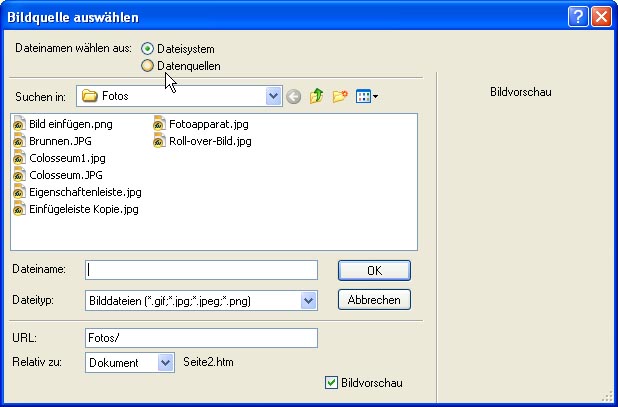Select the Datenquellen radio button
Screen dimensions: 618x407
(x=147, y=66)
